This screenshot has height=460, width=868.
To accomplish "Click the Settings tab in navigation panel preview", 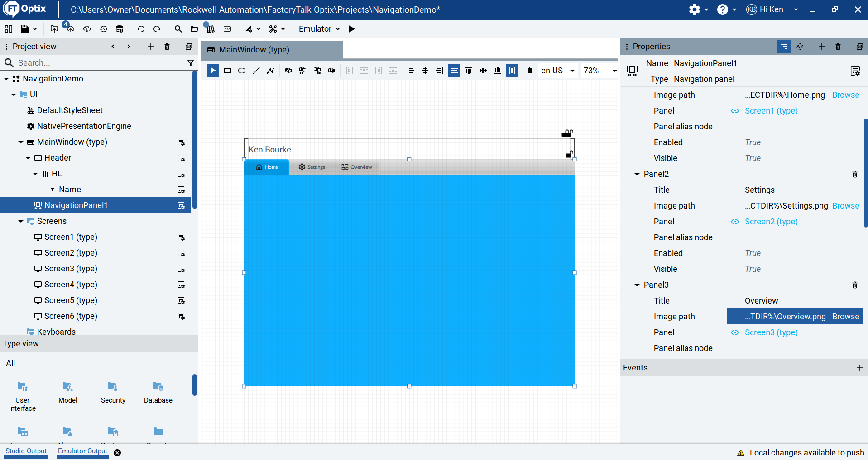I will [x=312, y=167].
